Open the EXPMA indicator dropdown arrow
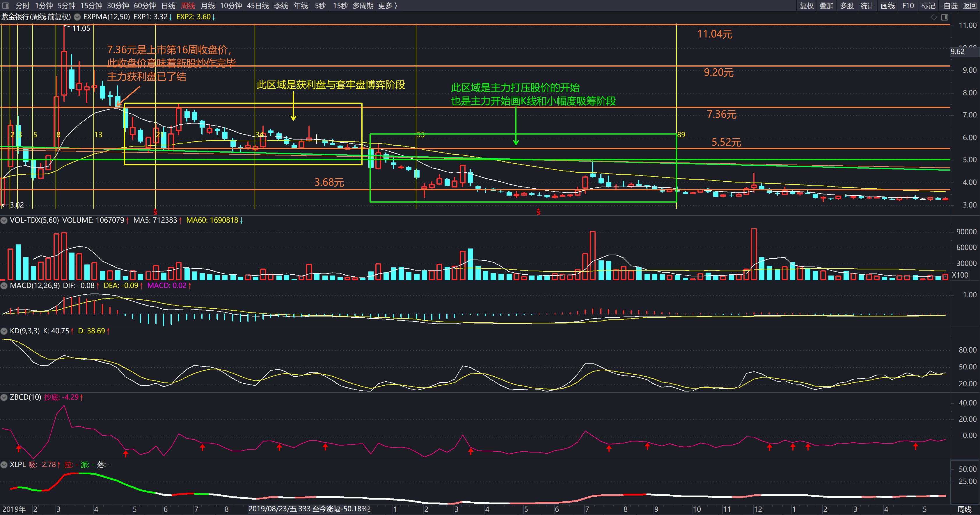Viewport: 980px width, 515px height. pyautogui.click(x=77, y=17)
